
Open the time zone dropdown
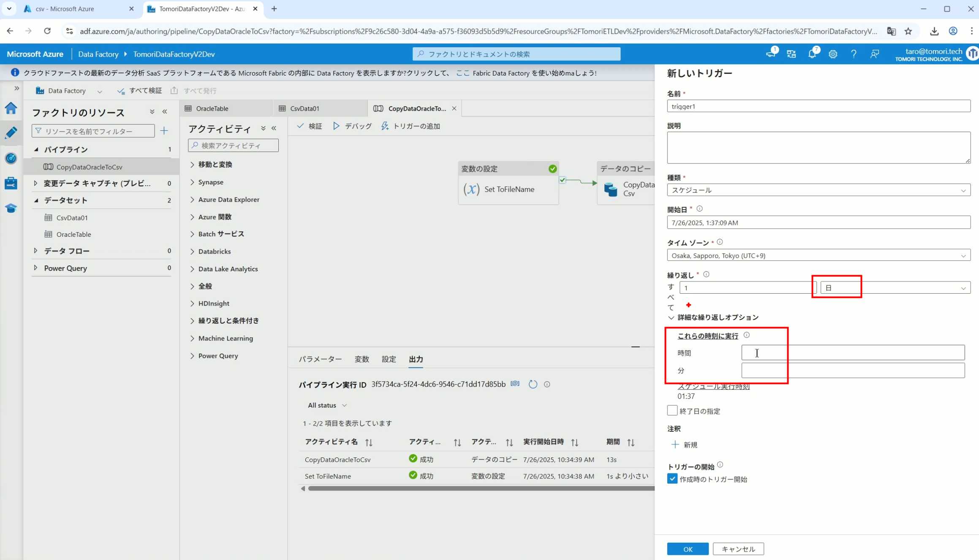tap(818, 255)
